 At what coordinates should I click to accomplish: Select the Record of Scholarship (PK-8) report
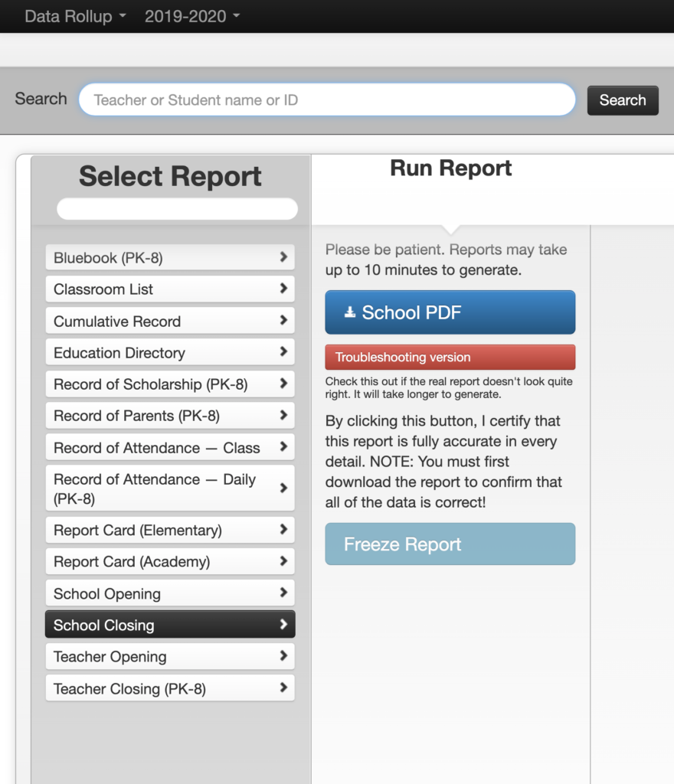tap(170, 384)
